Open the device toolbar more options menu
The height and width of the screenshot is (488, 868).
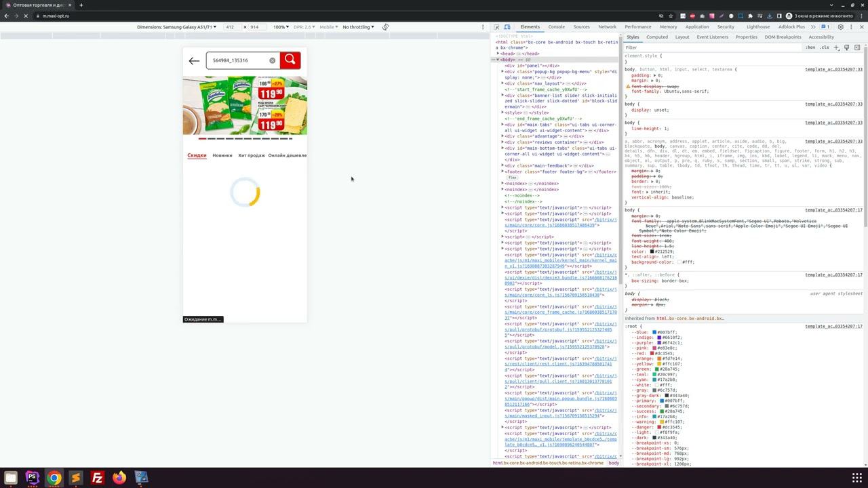pos(483,27)
